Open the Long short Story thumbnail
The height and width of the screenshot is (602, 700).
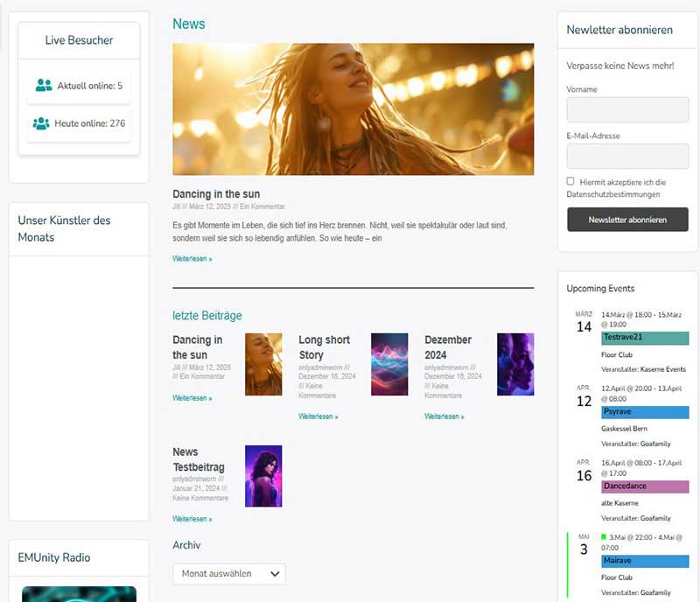point(389,364)
